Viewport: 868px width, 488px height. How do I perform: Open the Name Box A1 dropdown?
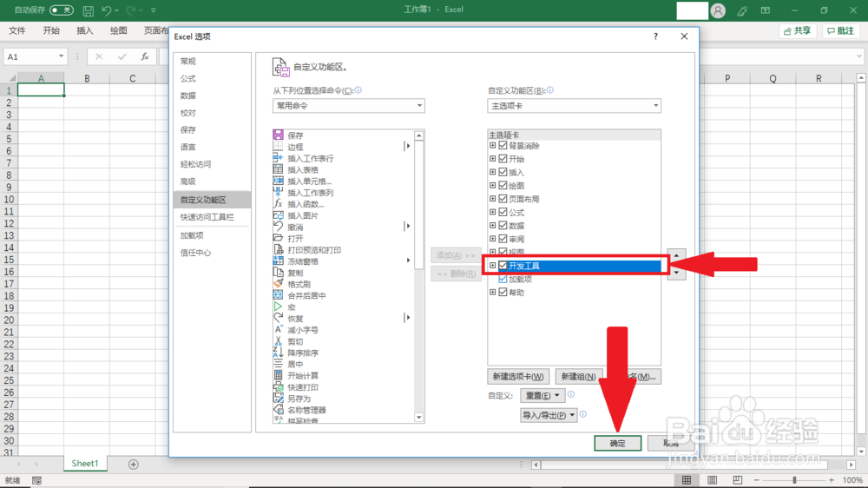point(61,56)
